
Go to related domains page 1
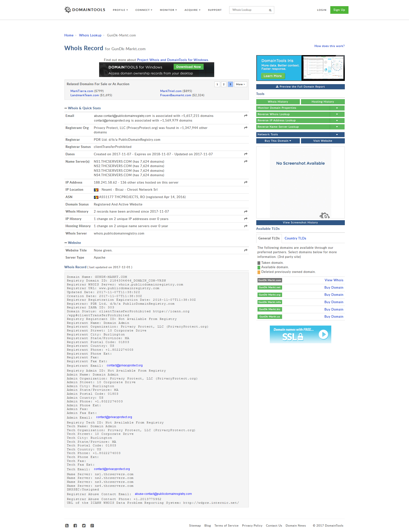pos(217,84)
